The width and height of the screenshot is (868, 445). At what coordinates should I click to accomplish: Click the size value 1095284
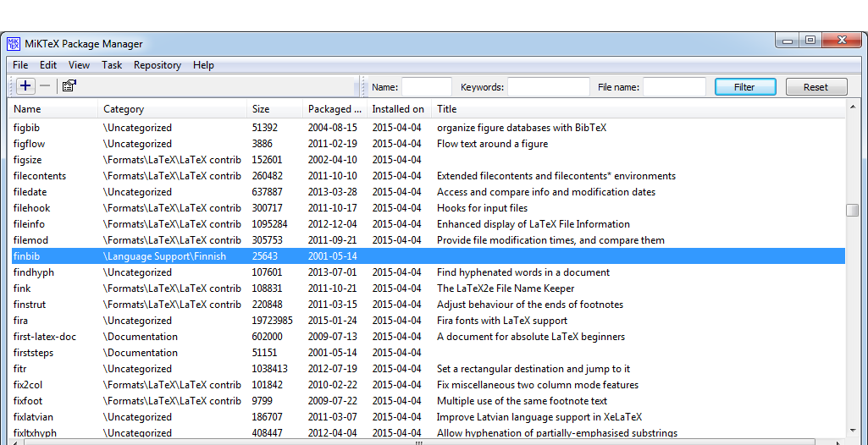tap(269, 224)
